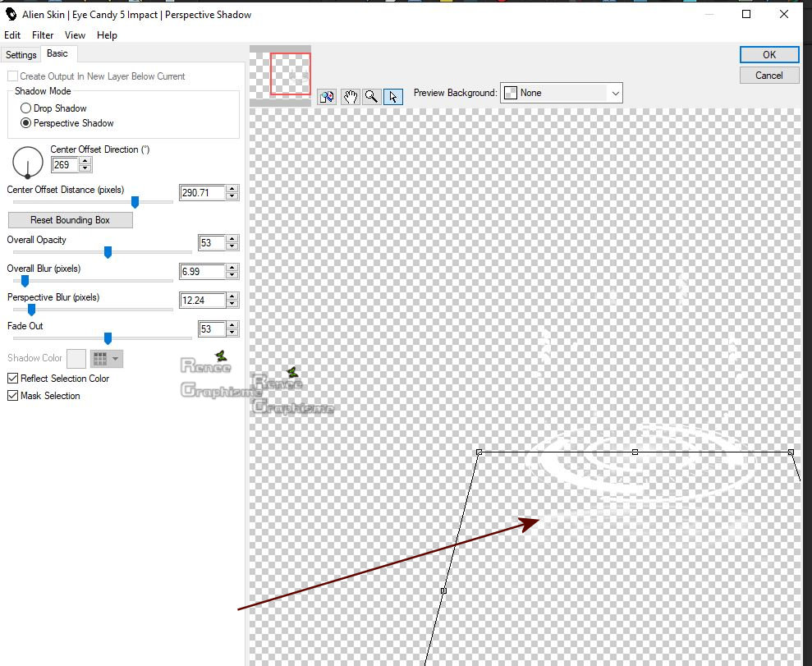Click the preview background swatch icon
The width and height of the screenshot is (812, 666).
tap(511, 93)
